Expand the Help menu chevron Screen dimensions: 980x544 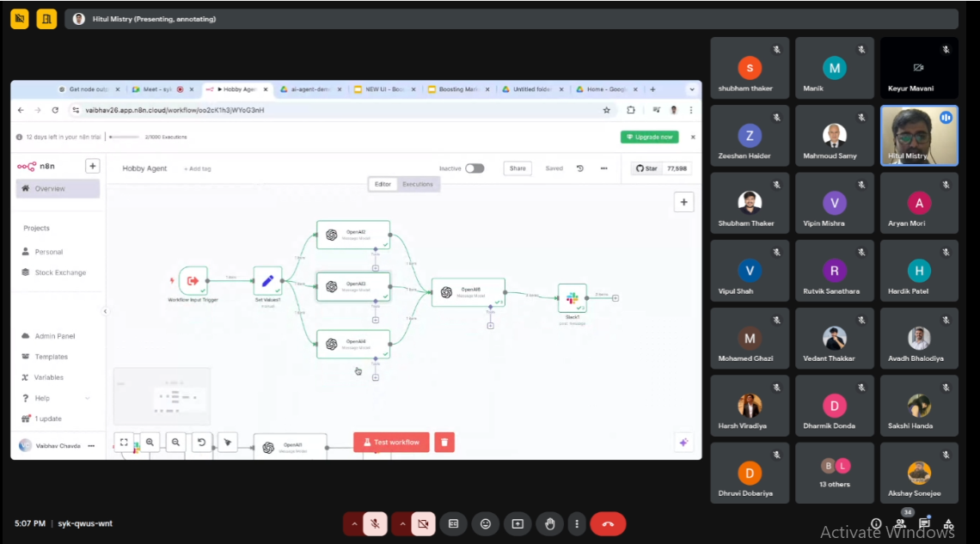pos(88,398)
